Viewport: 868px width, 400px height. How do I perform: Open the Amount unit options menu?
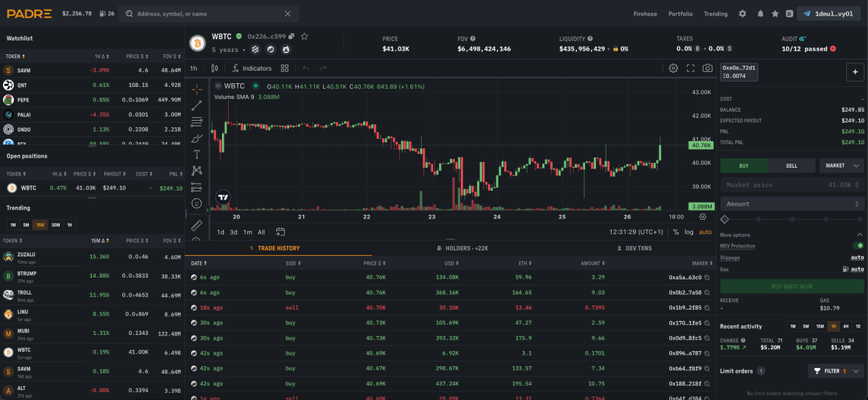[857, 204]
